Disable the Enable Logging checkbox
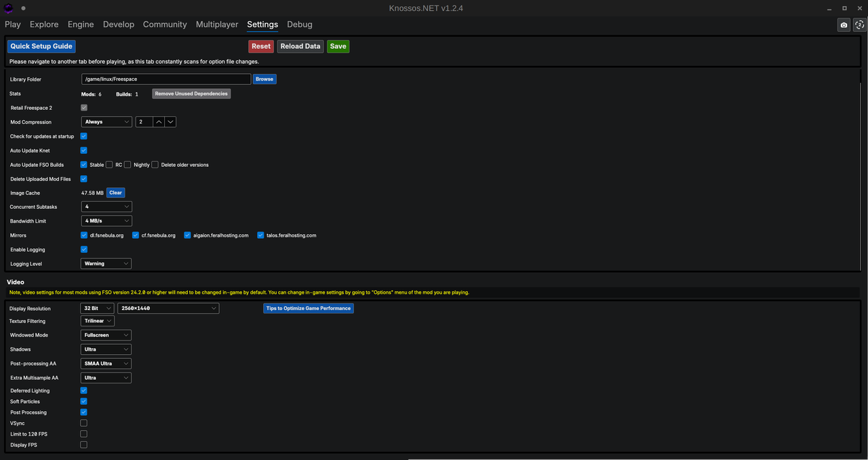 [x=84, y=250]
